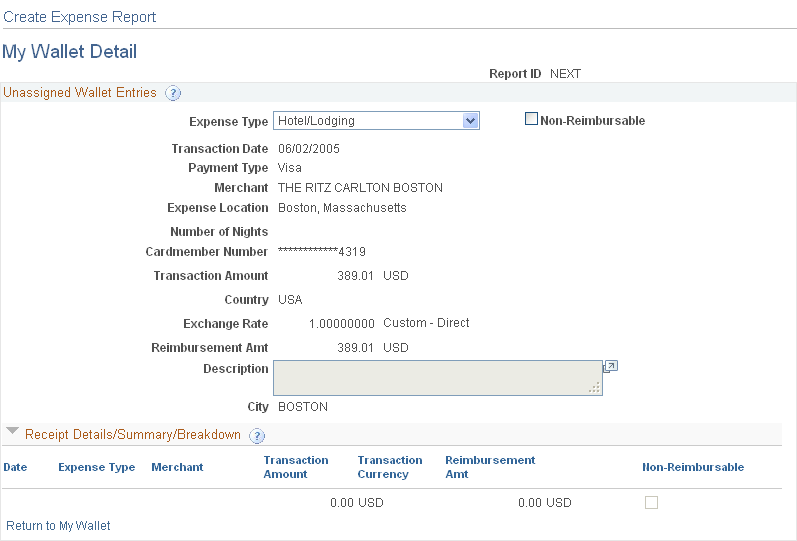Open help for Unassigned Wallet Entries

[x=173, y=93]
